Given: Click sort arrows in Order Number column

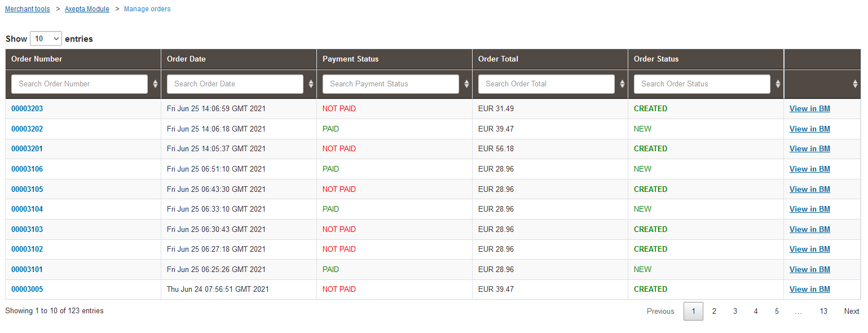Looking at the screenshot, I should pyautogui.click(x=155, y=84).
